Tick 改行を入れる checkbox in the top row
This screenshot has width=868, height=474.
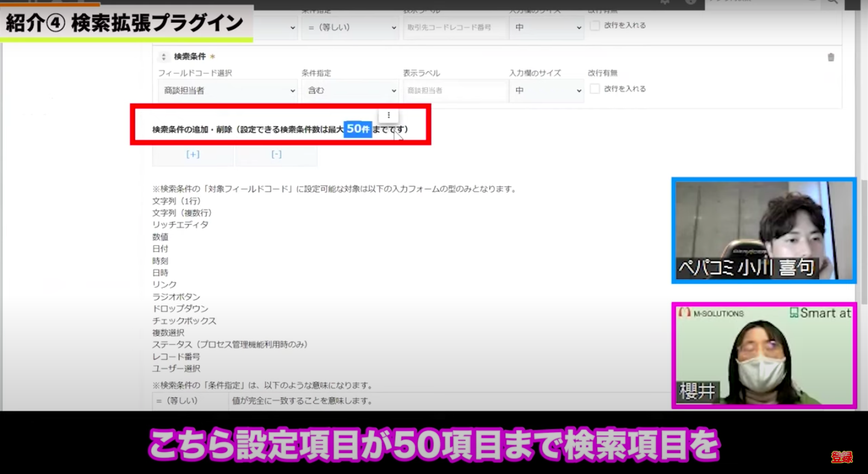click(595, 26)
